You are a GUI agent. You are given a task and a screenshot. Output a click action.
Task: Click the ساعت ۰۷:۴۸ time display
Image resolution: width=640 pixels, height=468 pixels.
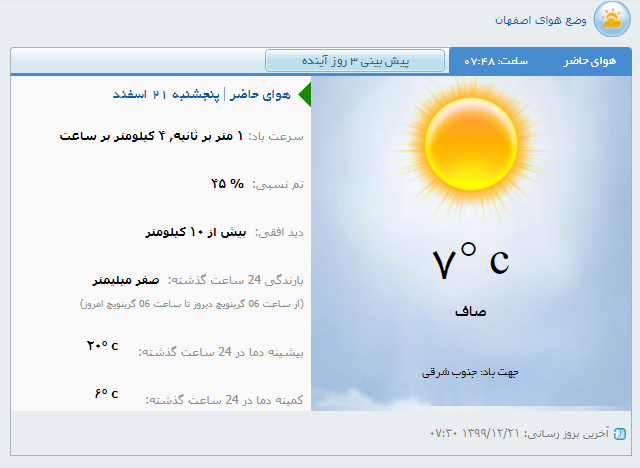point(497,61)
